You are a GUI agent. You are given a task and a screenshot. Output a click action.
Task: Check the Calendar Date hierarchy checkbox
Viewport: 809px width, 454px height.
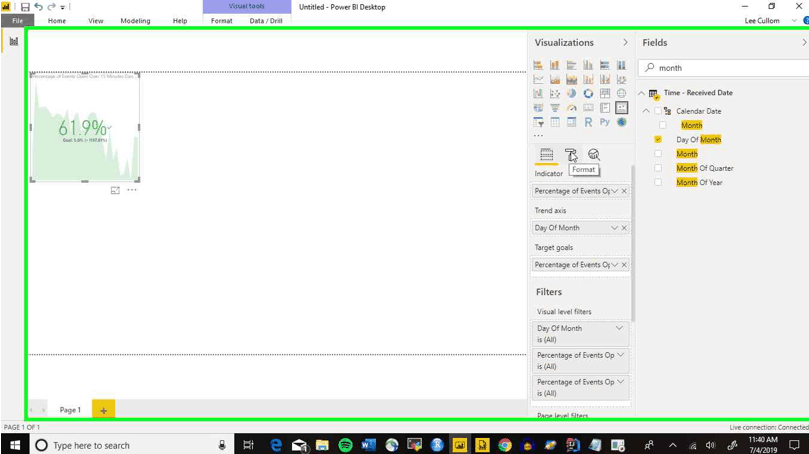pyautogui.click(x=657, y=111)
